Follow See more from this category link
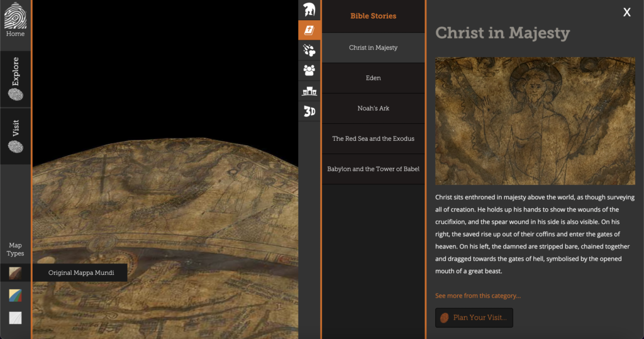The width and height of the screenshot is (644, 339). click(478, 296)
